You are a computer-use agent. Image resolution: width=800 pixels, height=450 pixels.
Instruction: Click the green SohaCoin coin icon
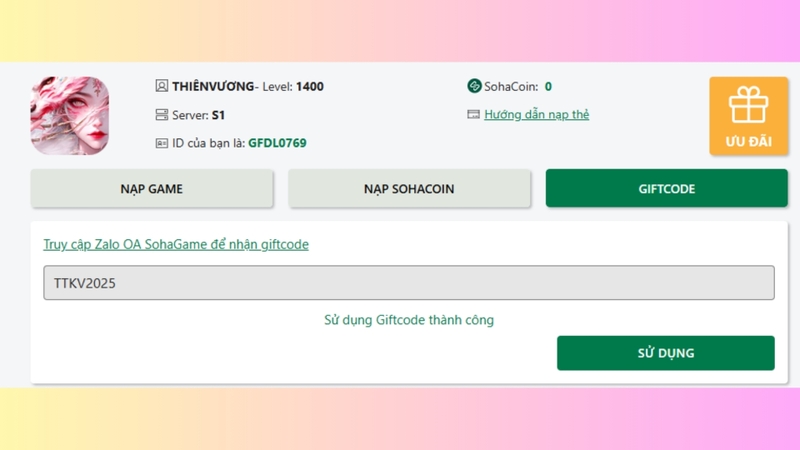[x=474, y=86]
